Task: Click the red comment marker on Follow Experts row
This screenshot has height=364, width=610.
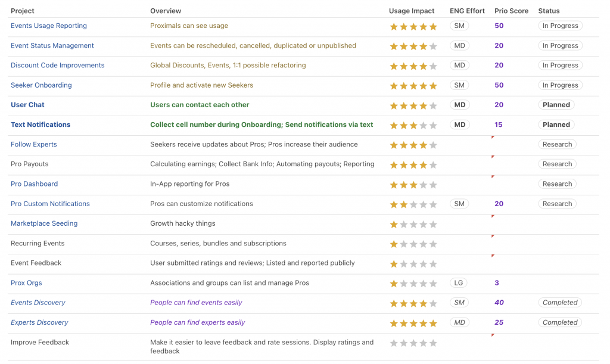Action: (493, 137)
